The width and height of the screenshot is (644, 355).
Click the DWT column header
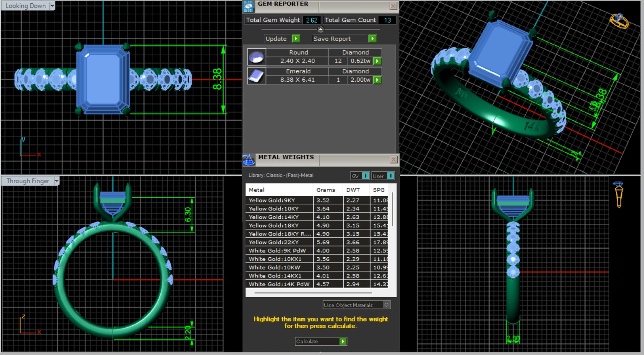point(353,190)
